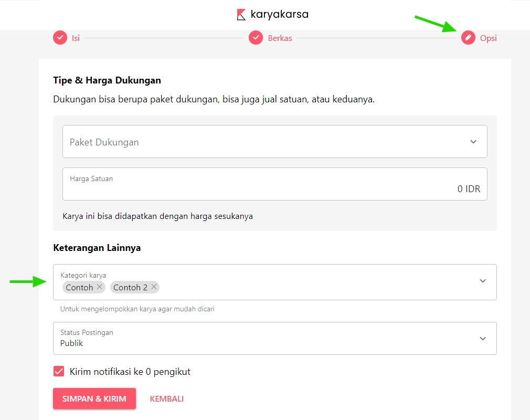This screenshot has height=420, width=530.
Task: Click the Isi step checkmark icon
Action: [60, 38]
